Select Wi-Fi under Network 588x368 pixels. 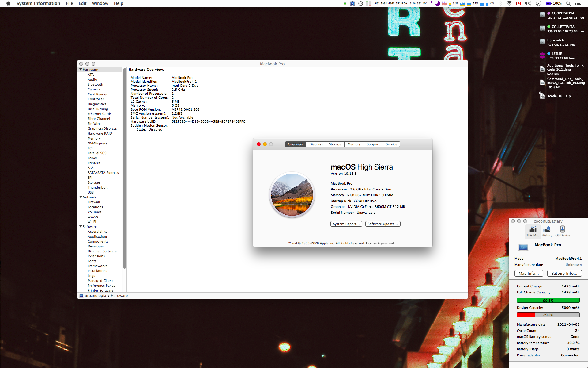[92, 222]
